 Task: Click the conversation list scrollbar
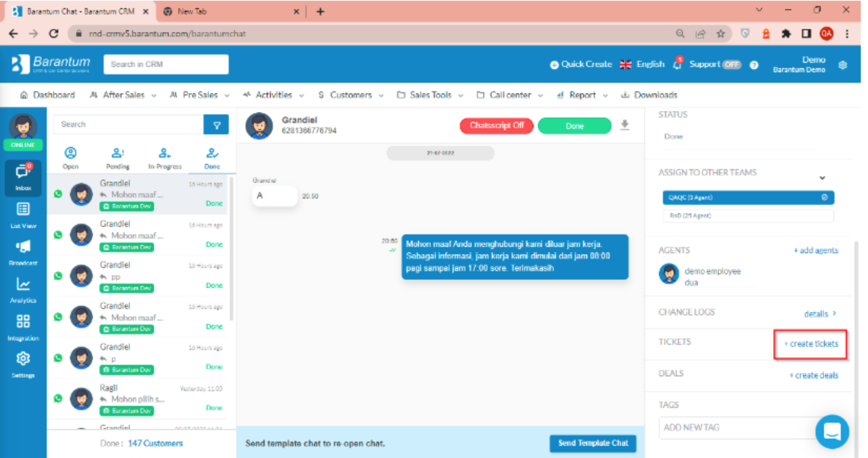click(x=231, y=249)
